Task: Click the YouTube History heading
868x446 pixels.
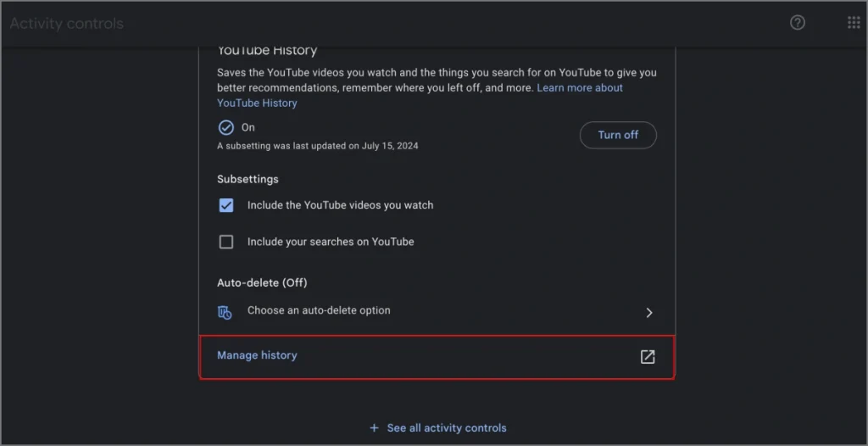Action: tap(267, 50)
